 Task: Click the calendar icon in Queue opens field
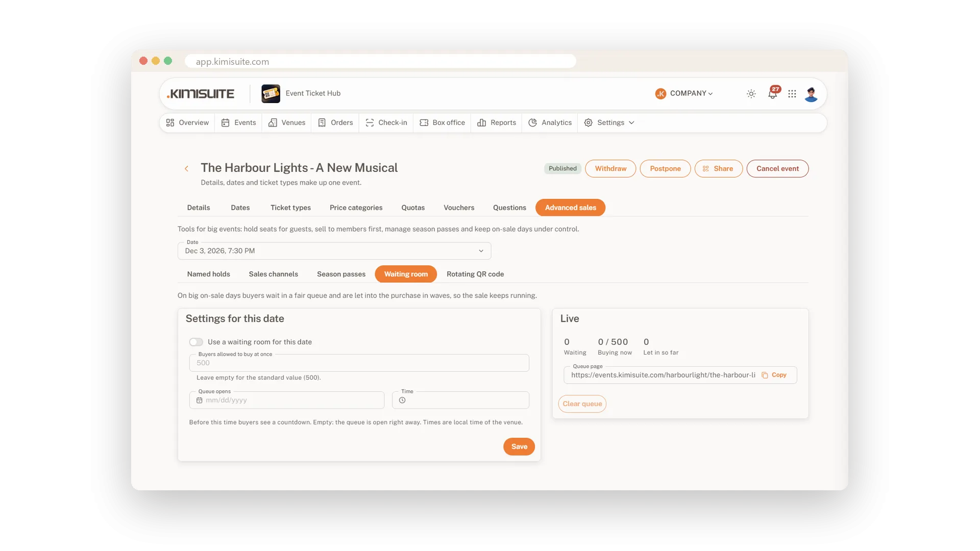click(200, 400)
